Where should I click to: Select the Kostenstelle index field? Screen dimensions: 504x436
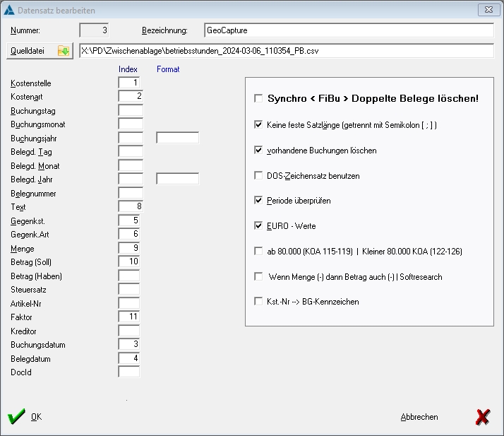tap(131, 83)
